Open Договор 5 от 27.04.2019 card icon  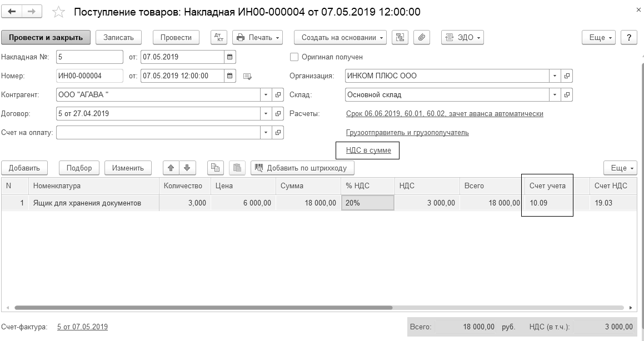tap(278, 114)
